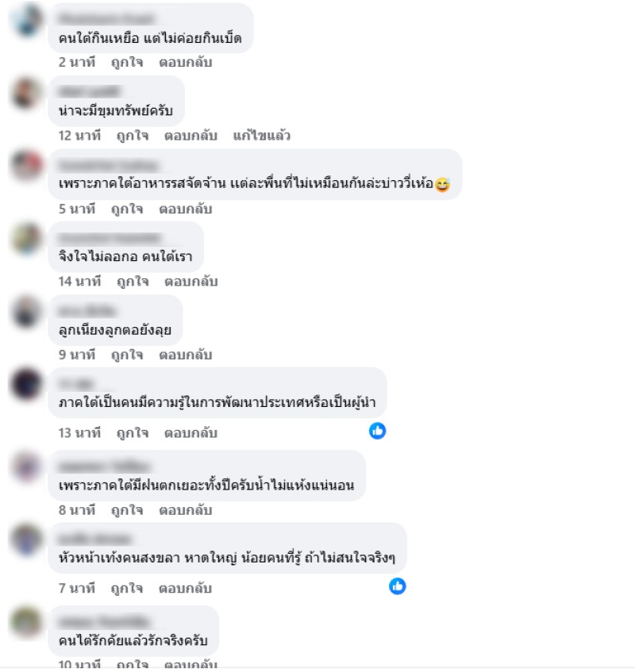Reply to the 7 นาที comment about สงขลา
This screenshot has height=672, width=635.
185,588
